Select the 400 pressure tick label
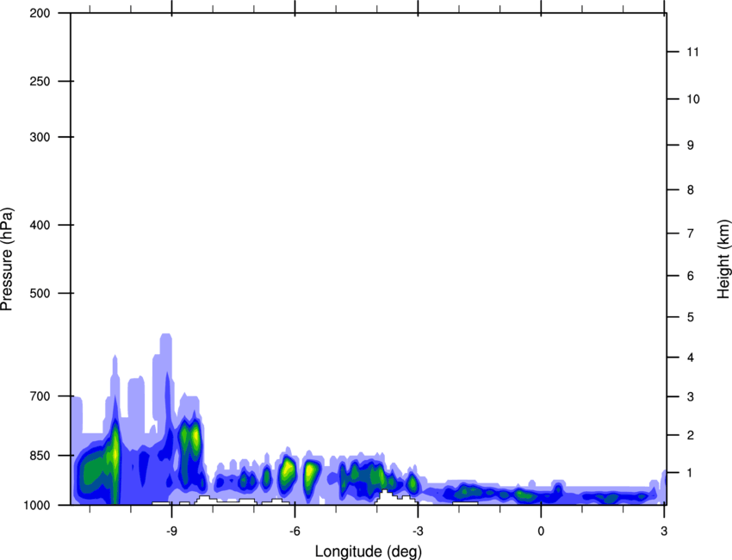 pyautogui.click(x=40, y=225)
